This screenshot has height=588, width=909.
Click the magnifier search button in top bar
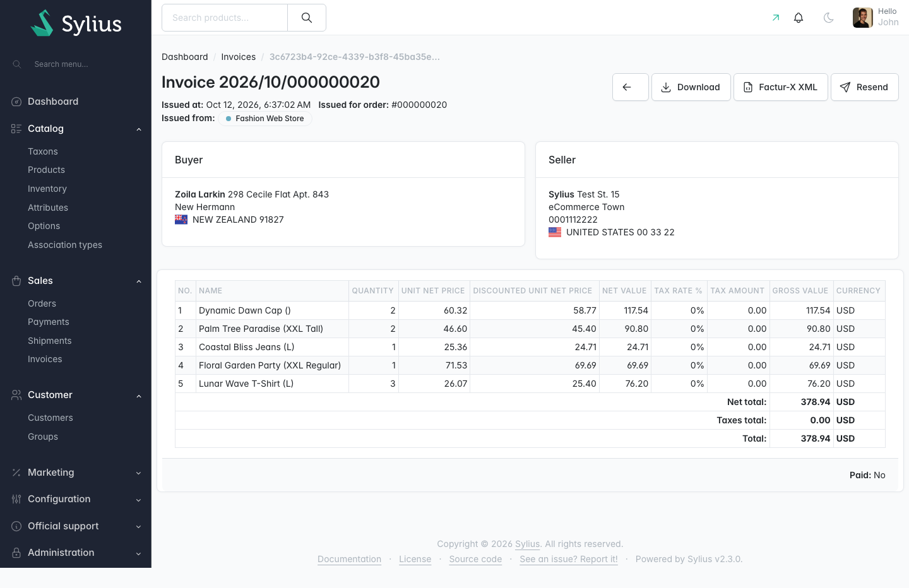pyautogui.click(x=307, y=18)
